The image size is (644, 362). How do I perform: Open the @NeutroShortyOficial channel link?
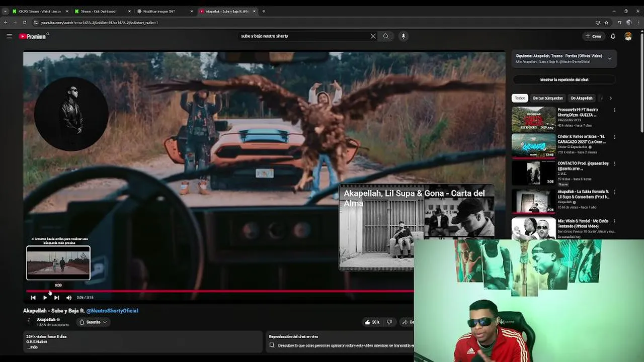tap(112, 311)
